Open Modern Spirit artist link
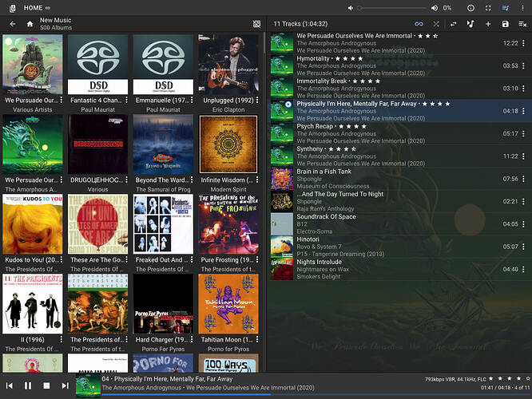The height and width of the screenshot is (399, 532). click(x=228, y=189)
